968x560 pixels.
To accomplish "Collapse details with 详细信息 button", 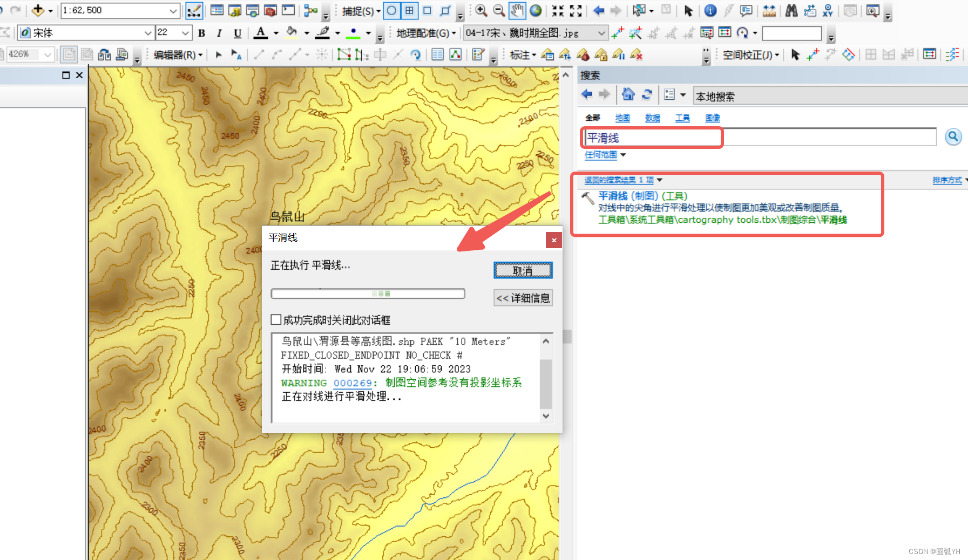I will pyautogui.click(x=523, y=298).
